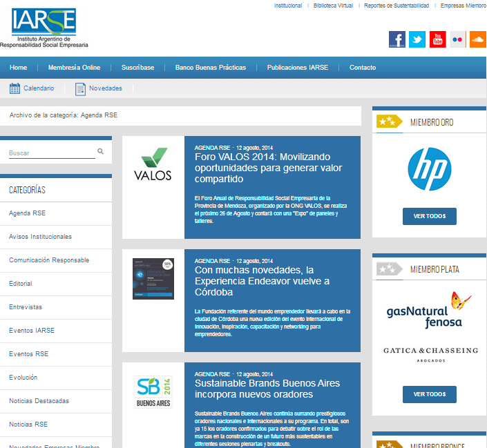The image size is (487, 448).
Task: Click Ver Todos under Miembro Oro
Action: tap(429, 216)
